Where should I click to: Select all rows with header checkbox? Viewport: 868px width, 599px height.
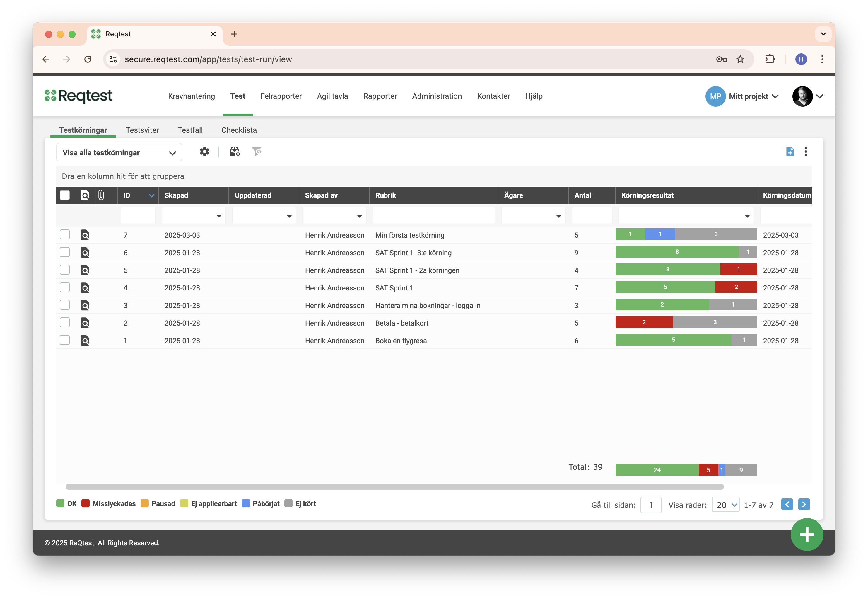[65, 195]
